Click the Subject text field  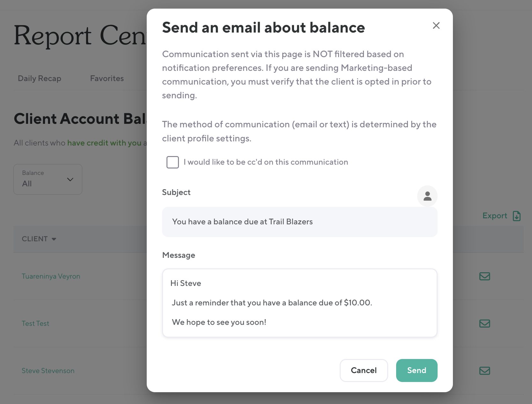tap(299, 222)
